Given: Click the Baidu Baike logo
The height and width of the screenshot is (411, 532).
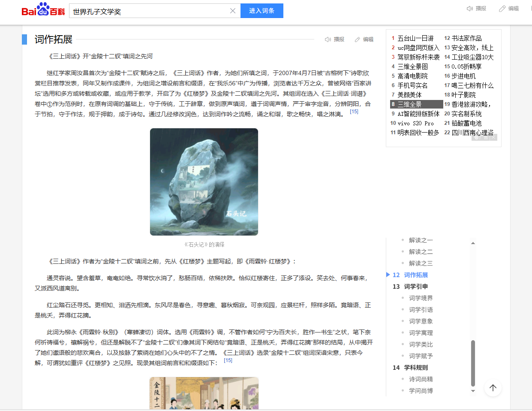Looking at the screenshot, I should click(x=43, y=10).
